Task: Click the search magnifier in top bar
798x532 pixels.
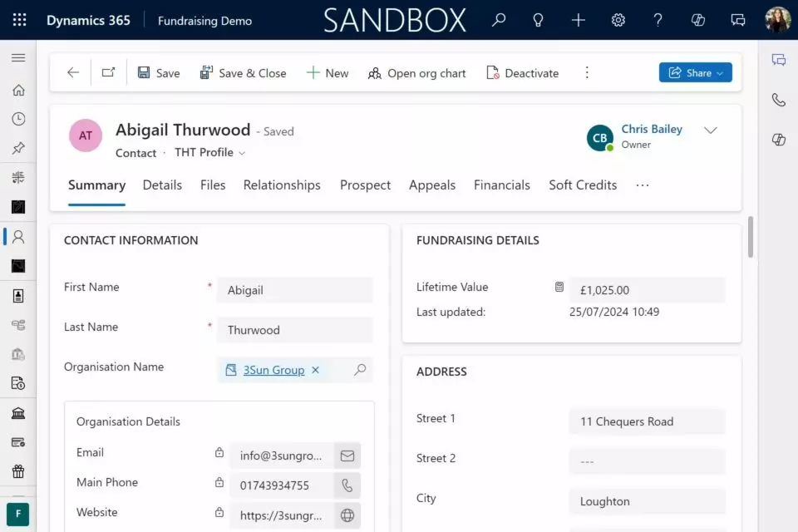Action: click(499, 20)
